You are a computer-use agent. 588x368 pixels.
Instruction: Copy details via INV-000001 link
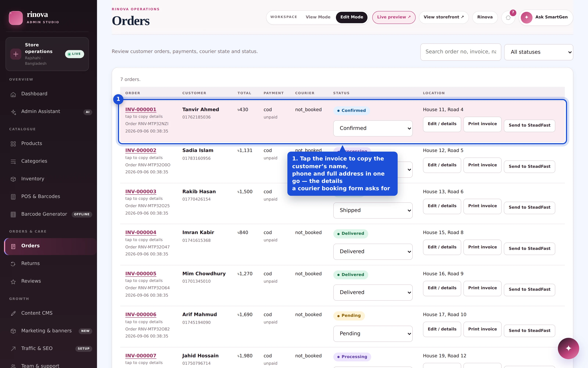pos(141,109)
